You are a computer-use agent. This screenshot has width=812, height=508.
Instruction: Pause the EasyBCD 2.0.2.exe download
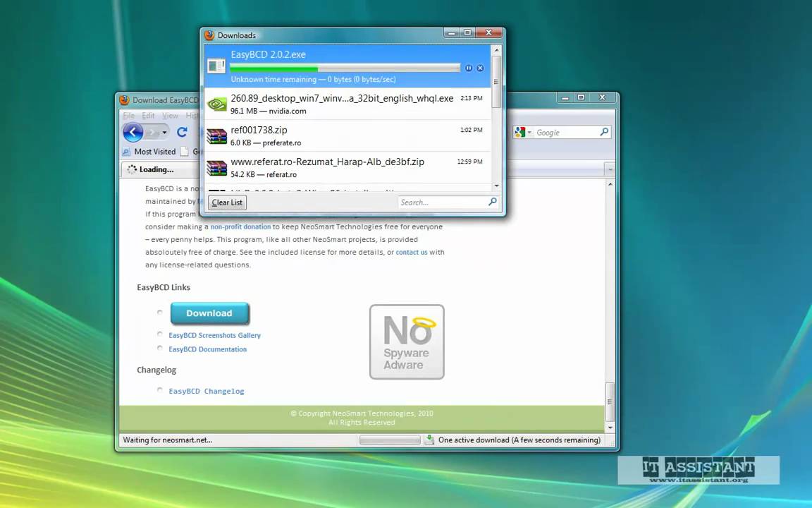tap(468, 68)
